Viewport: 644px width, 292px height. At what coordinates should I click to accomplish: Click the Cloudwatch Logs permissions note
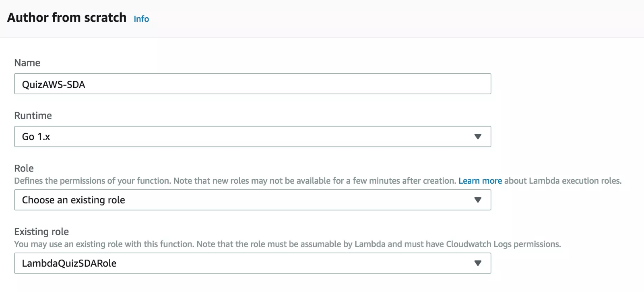pyautogui.click(x=287, y=244)
